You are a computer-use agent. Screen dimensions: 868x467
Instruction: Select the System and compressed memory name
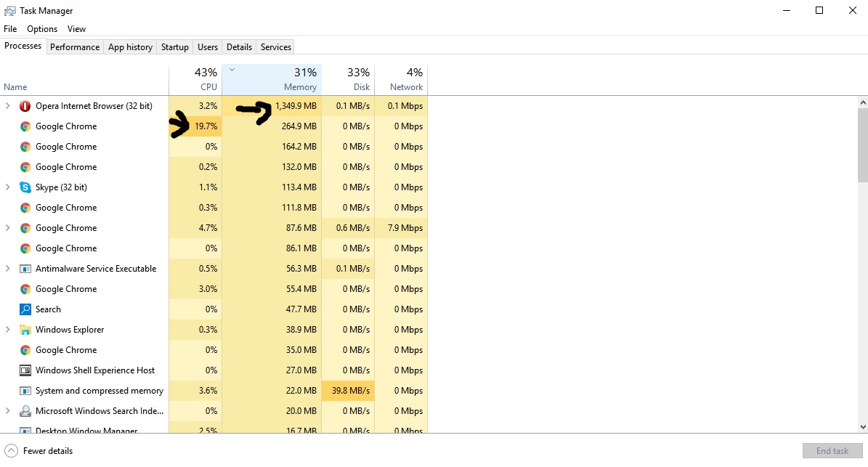[100, 391]
